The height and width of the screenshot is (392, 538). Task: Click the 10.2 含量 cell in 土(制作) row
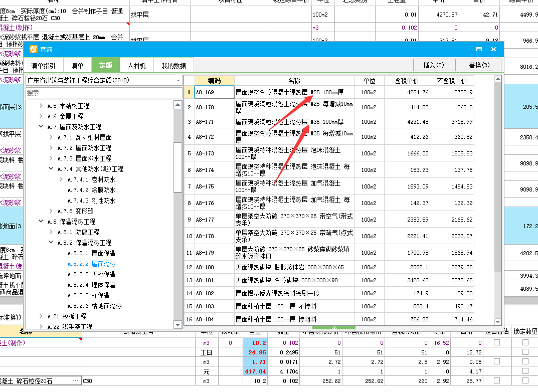pos(255,342)
